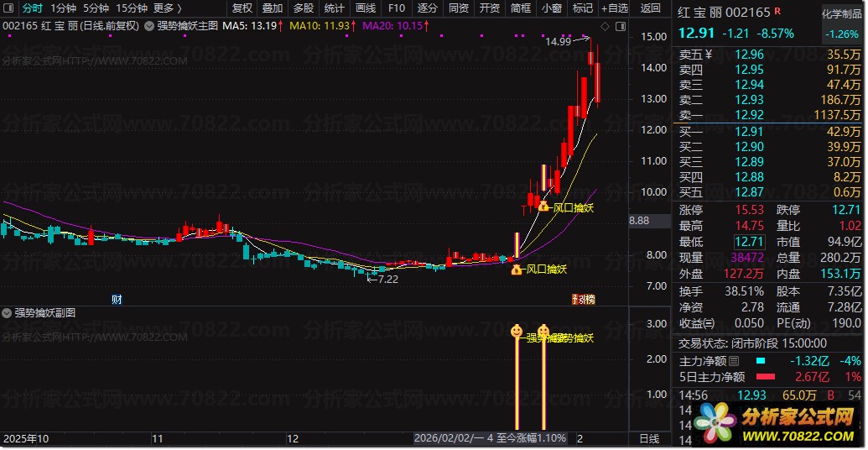Click the 5日主力净额 value 2.67亿
The width and height of the screenshot is (868, 450).
[x=812, y=378]
